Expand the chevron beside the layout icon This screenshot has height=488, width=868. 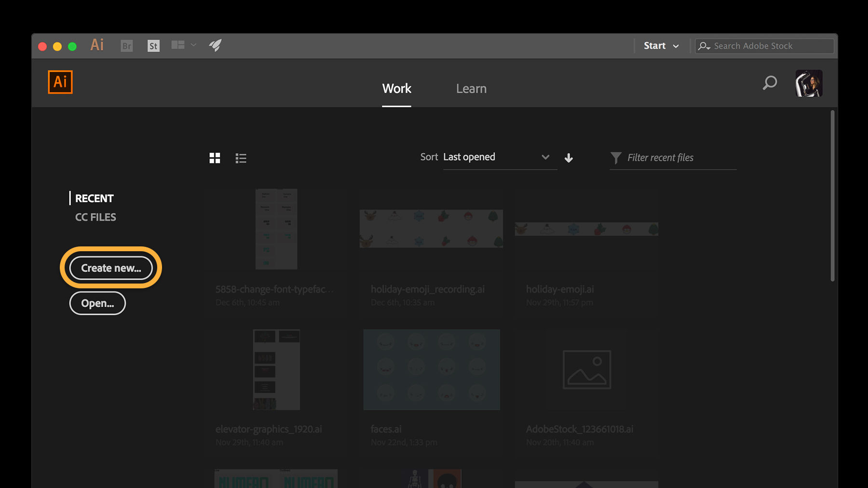(193, 44)
